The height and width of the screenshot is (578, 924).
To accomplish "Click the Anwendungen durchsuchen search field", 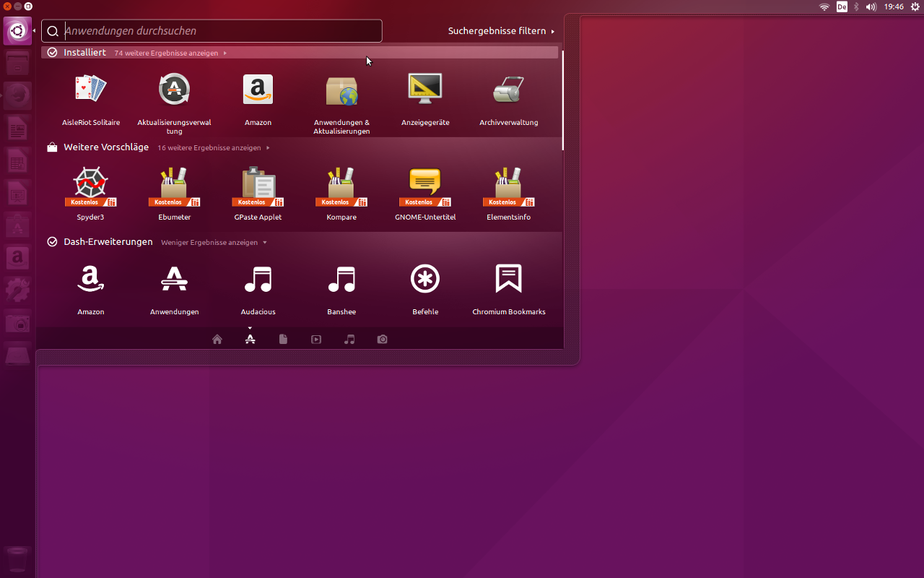I will pos(212,31).
